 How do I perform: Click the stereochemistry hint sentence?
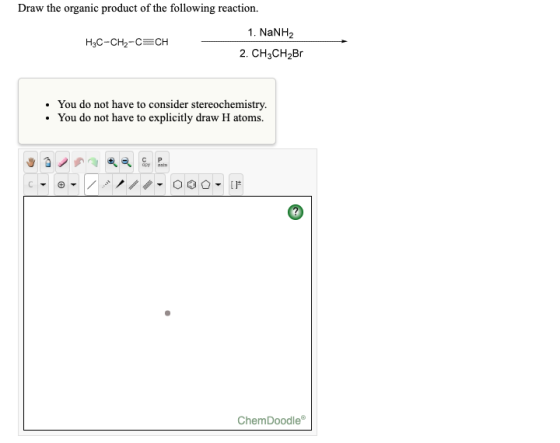(162, 104)
